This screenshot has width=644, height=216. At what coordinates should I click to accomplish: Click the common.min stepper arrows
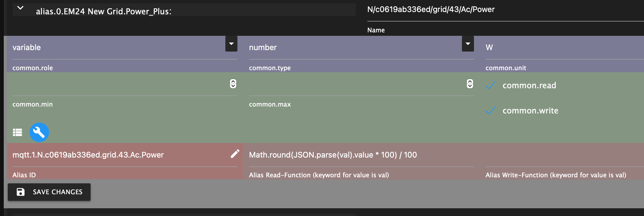233,84
